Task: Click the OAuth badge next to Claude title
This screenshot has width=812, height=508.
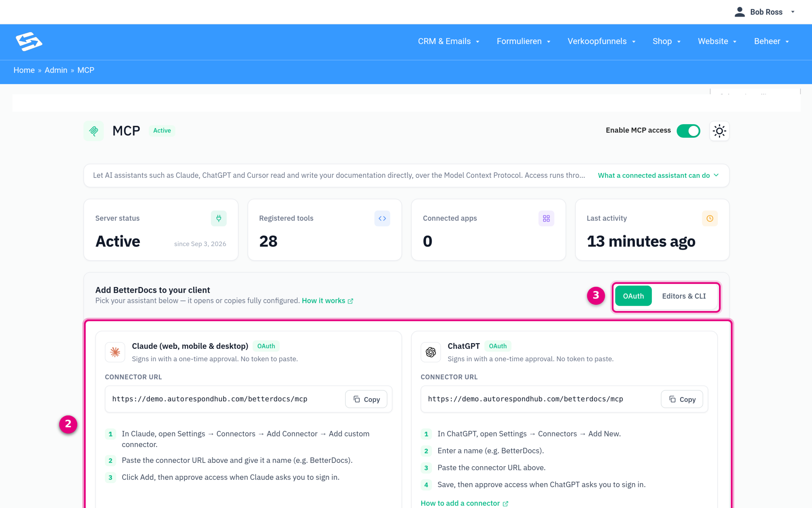Action: [x=266, y=346]
